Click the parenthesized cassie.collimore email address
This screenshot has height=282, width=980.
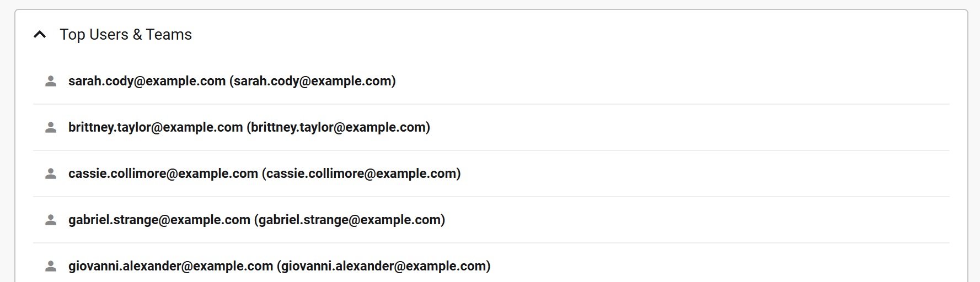(x=361, y=174)
